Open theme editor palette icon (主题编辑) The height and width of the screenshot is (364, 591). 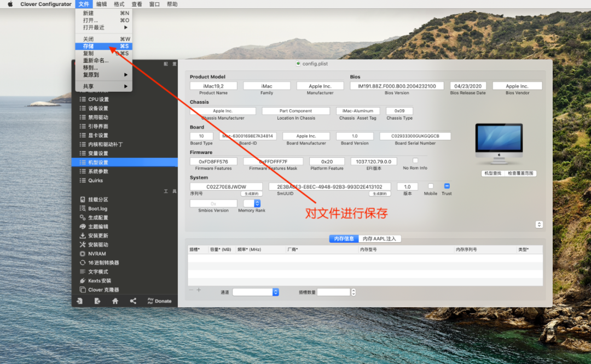(83, 227)
